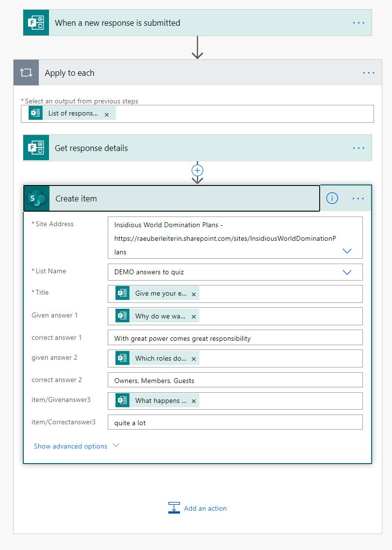Image resolution: width=392 pixels, height=550 pixels.
Task: Remove the 'Which roles do...' token
Action: click(194, 359)
